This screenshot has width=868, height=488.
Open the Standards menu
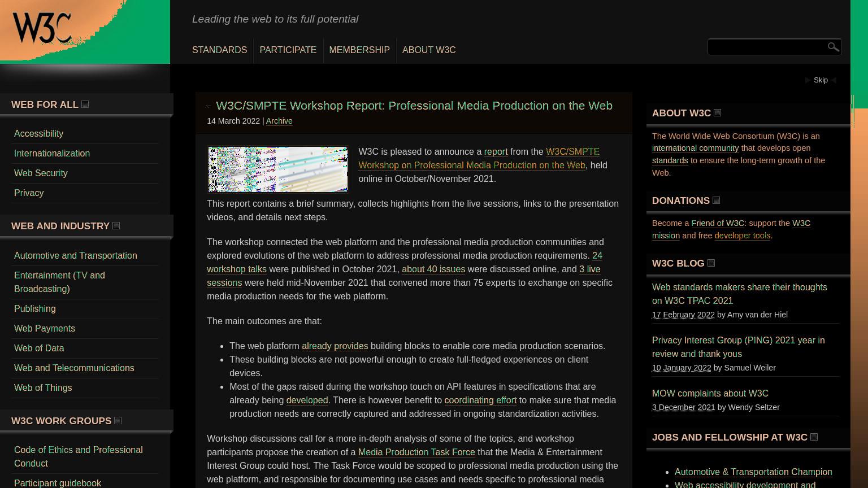(219, 50)
